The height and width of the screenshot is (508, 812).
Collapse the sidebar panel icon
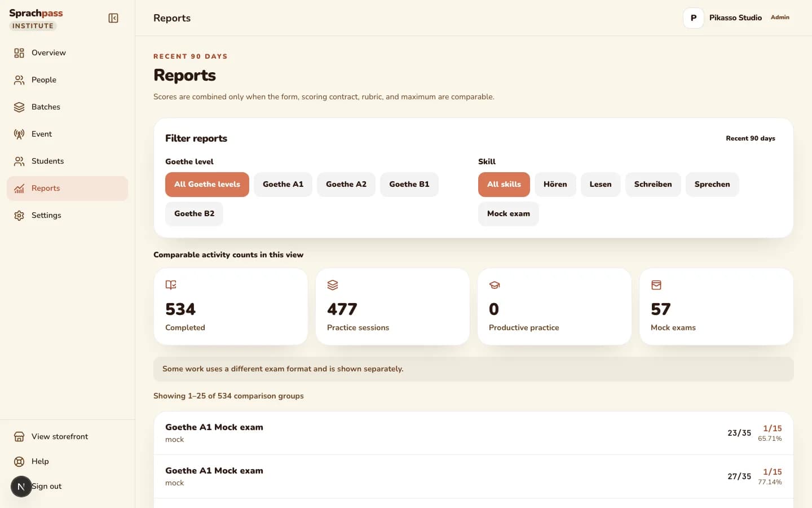tap(113, 18)
